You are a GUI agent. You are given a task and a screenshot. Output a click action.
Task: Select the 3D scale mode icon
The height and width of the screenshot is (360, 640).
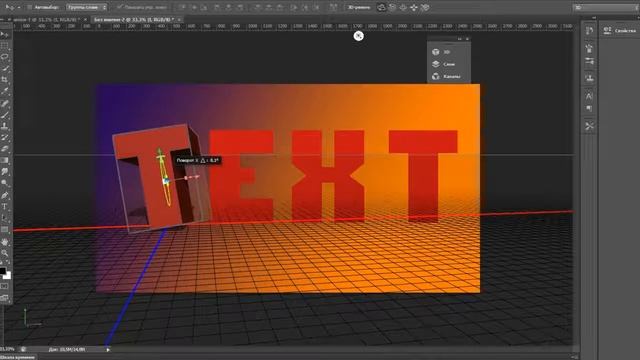coord(425,7)
